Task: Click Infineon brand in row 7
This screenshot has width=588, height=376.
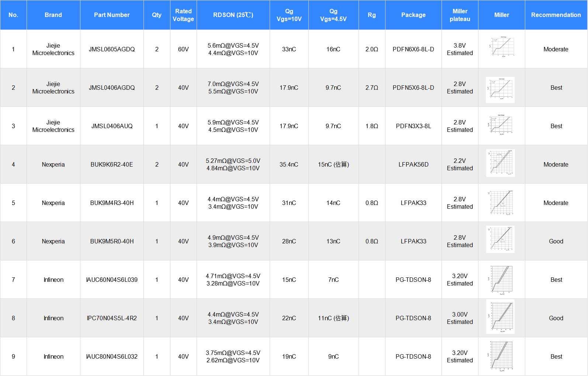Action: click(53, 280)
